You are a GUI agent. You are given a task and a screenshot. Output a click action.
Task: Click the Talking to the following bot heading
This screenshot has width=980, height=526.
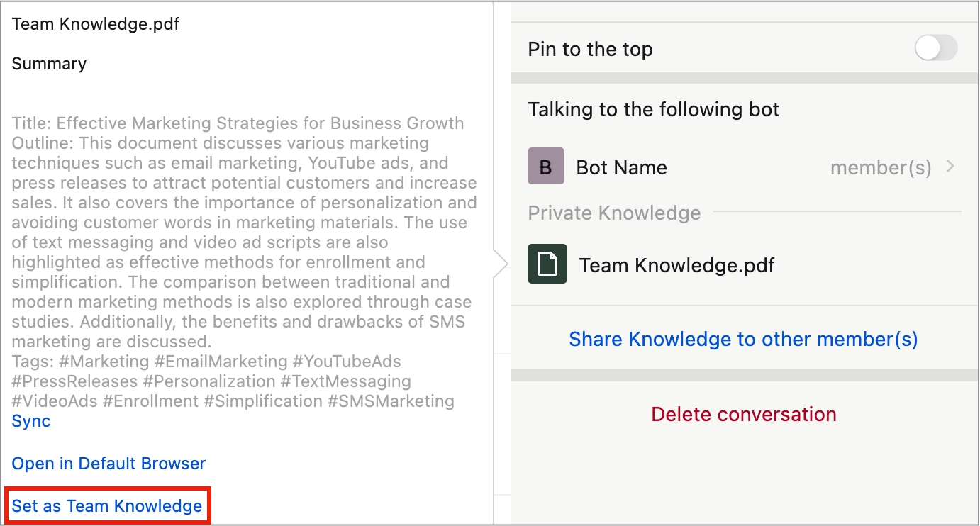coord(653,110)
